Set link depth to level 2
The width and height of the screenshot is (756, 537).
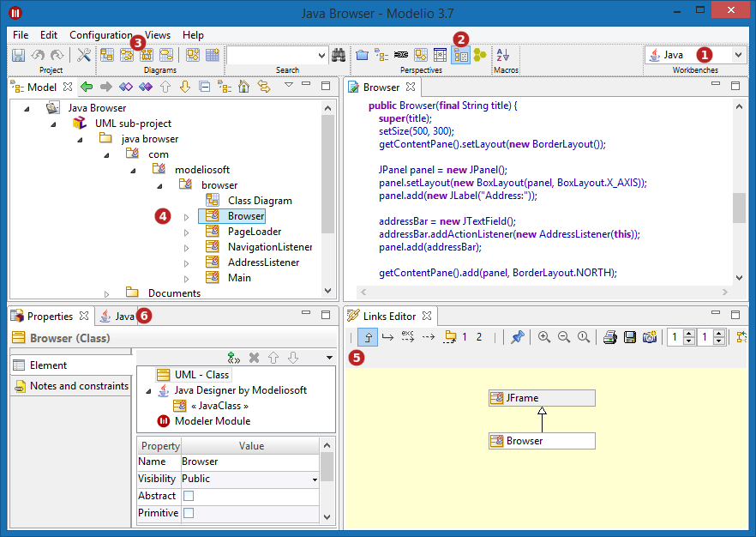coord(479,337)
